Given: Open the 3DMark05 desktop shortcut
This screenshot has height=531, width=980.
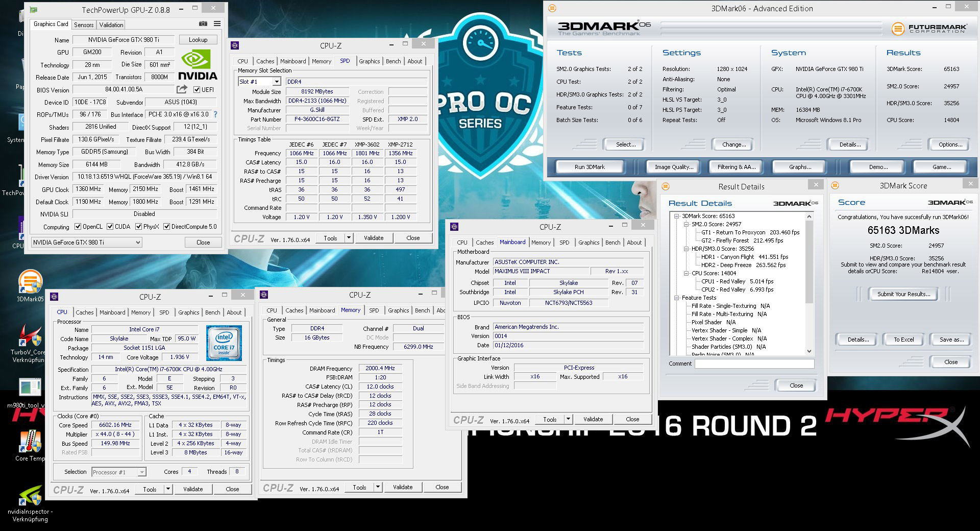Looking at the screenshot, I should 30,286.
